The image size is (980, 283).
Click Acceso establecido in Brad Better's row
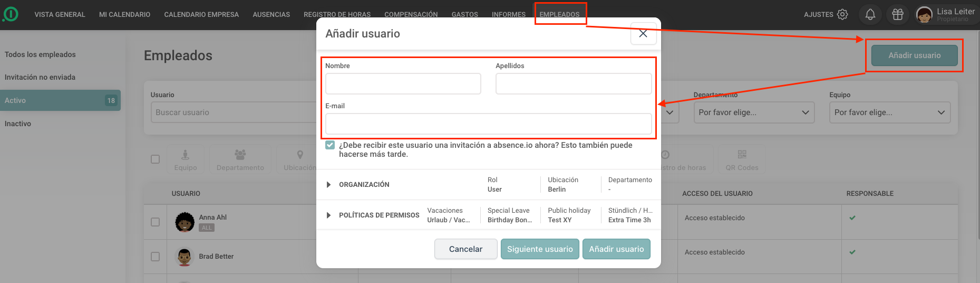tap(714, 252)
